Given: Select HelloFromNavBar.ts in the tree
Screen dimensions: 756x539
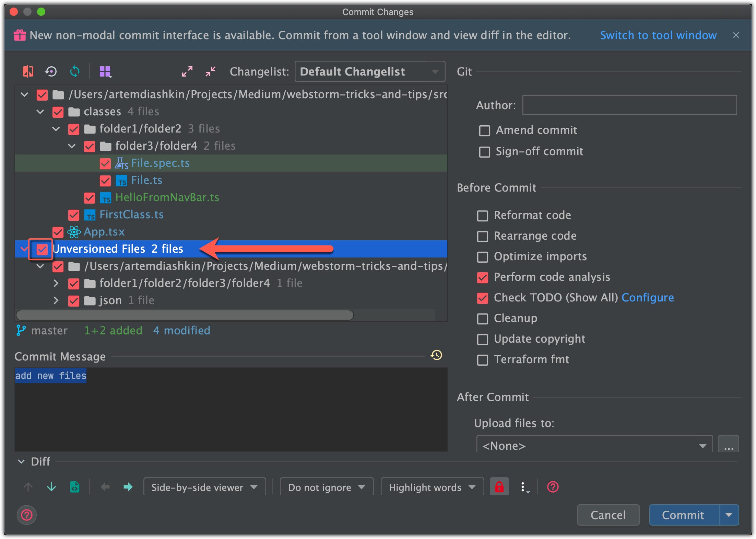Looking at the screenshot, I should [167, 197].
